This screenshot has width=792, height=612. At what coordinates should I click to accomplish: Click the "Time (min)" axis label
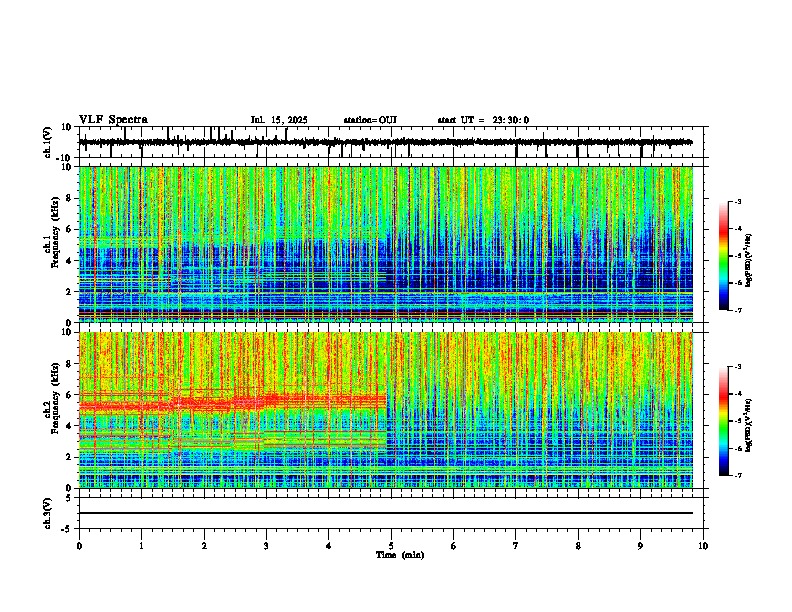(400, 555)
